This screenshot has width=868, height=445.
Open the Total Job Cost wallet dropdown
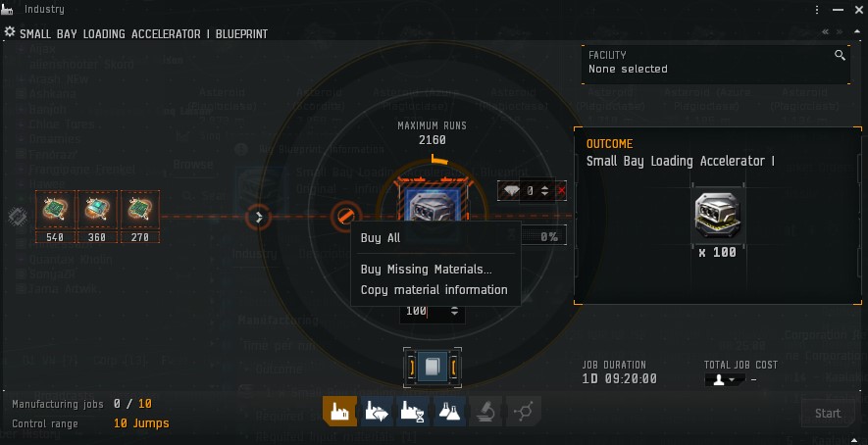[724, 379]
